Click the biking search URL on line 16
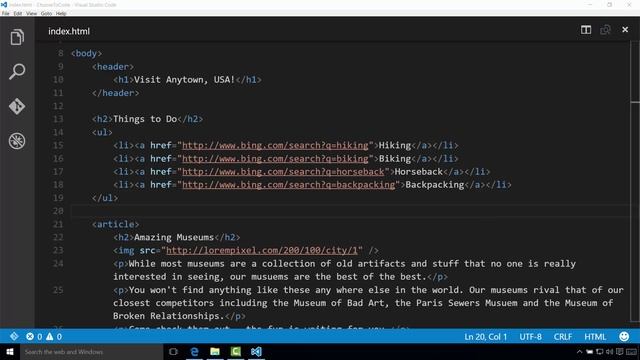640x360 pixels. (275, 158)
